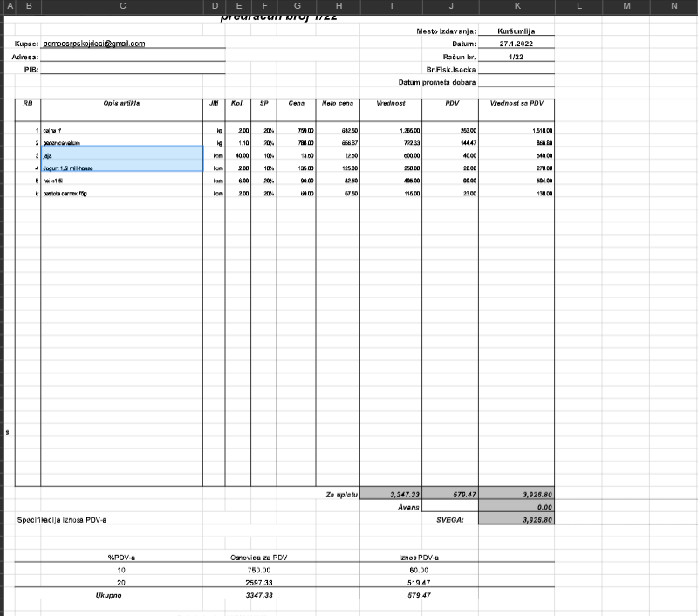Select column A header

click(10, 6)
